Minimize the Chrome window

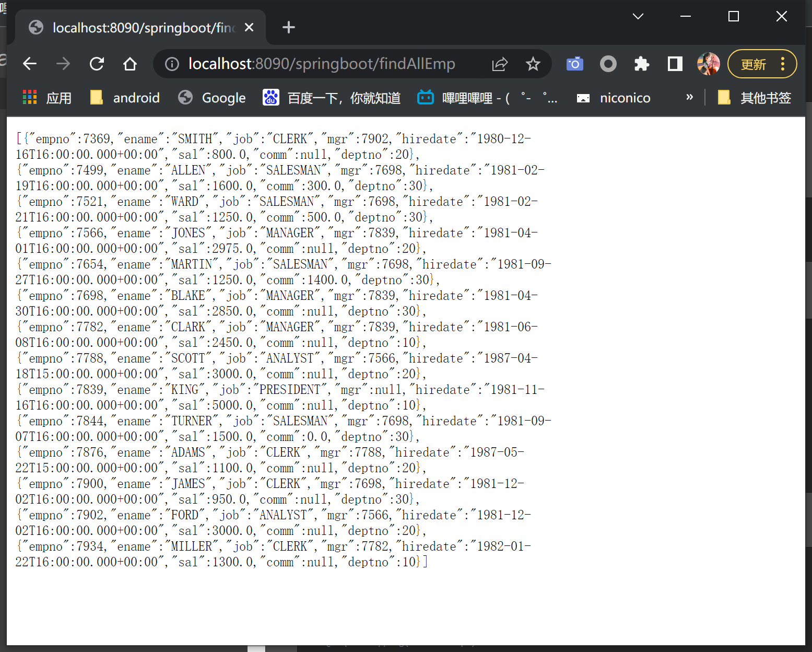click(686, 16)
